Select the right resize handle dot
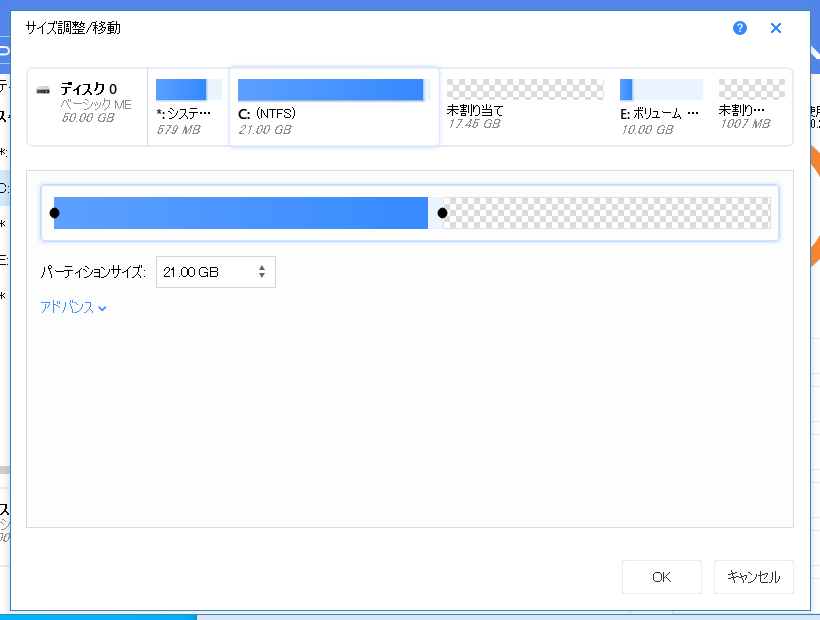 (442, 212)
